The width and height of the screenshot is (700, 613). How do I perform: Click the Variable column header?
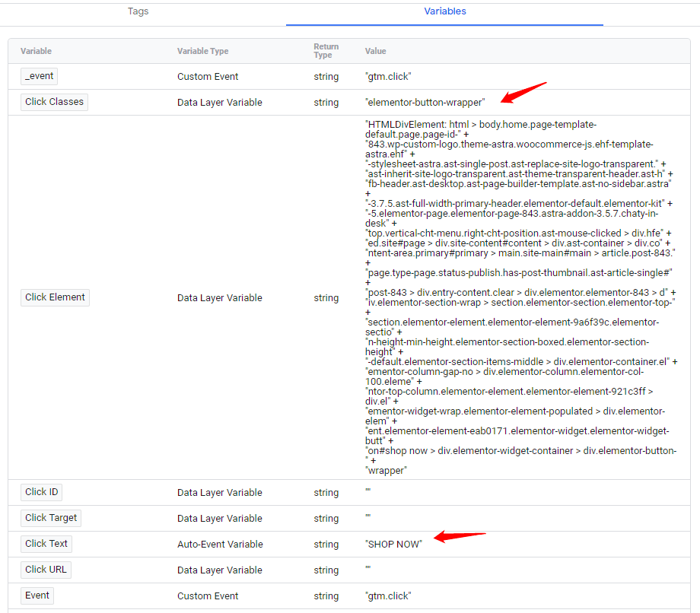pos(37,51)
